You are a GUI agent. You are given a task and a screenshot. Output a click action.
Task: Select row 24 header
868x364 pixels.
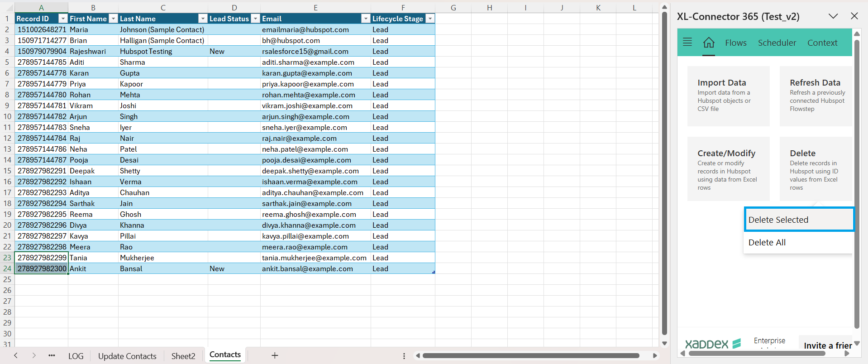7,268
